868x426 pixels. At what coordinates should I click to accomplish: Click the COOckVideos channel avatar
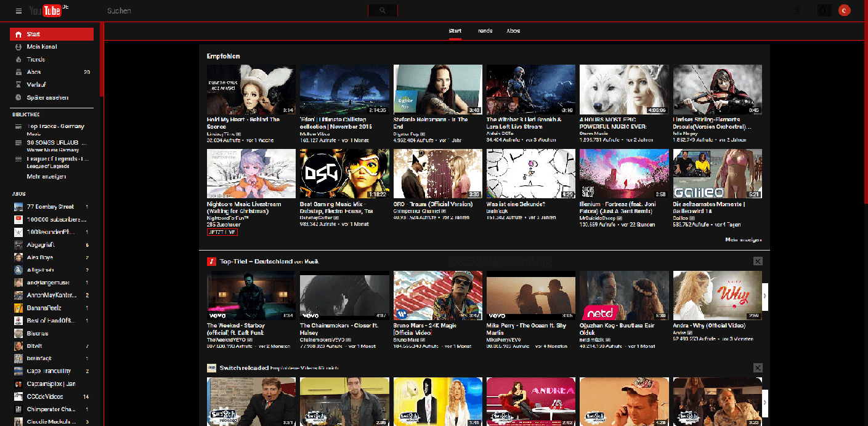(x=18, y=396)
